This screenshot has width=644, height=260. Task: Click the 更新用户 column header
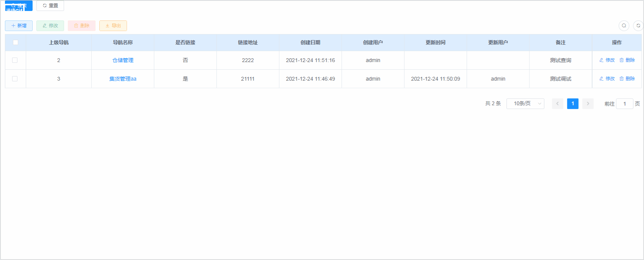498,42
